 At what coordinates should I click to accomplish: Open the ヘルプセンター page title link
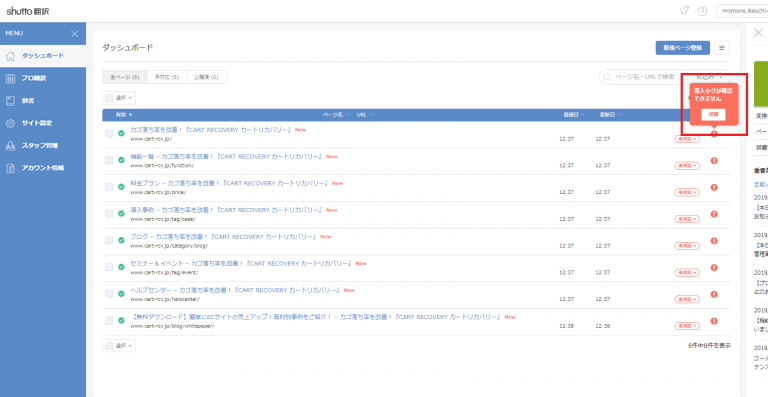(x=235, y=290)
